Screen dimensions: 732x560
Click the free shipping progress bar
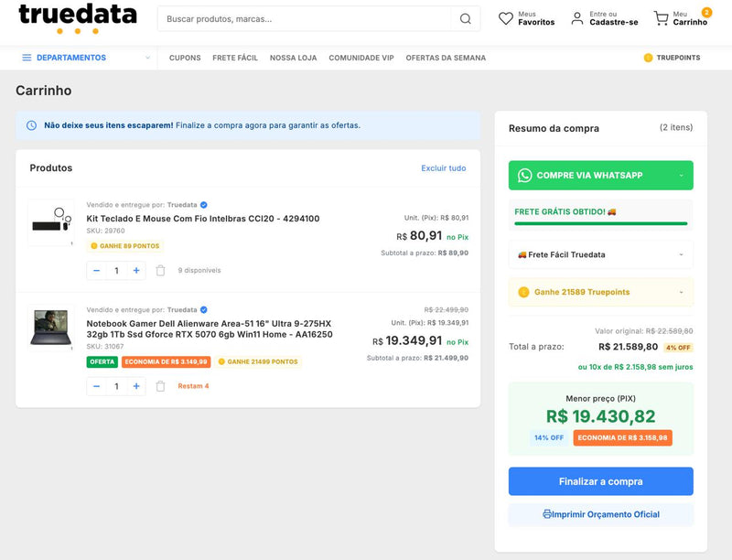600,222
